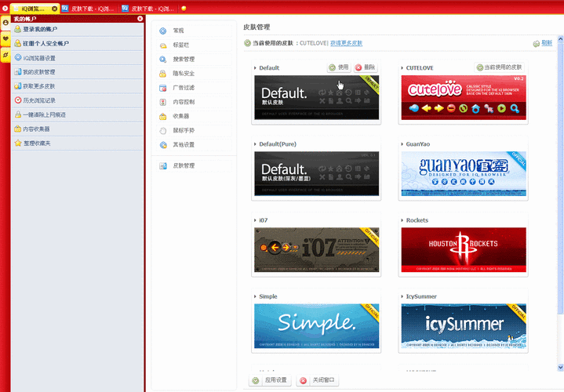
Task: Open 常规 general settings category
Action: [x=178, y=31]
